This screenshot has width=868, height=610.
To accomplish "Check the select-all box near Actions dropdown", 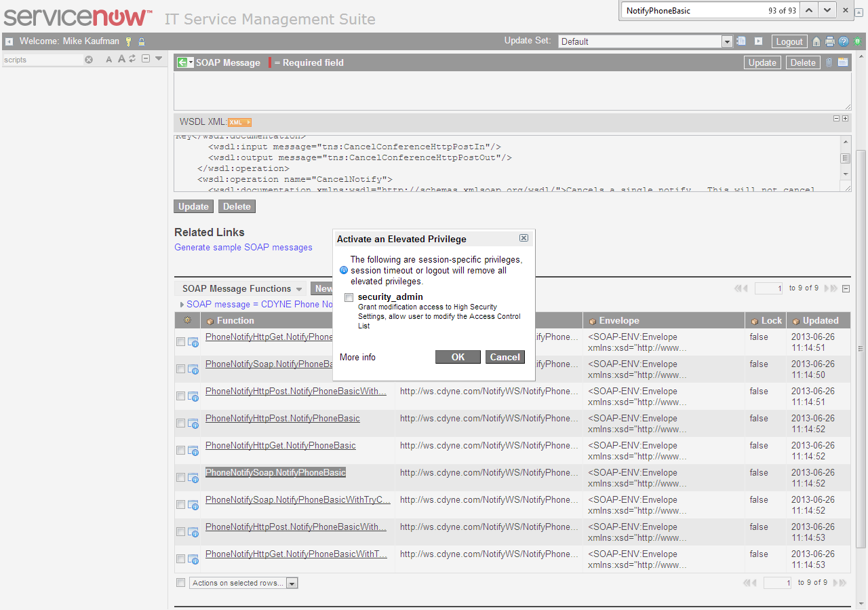I will (180, 582).
